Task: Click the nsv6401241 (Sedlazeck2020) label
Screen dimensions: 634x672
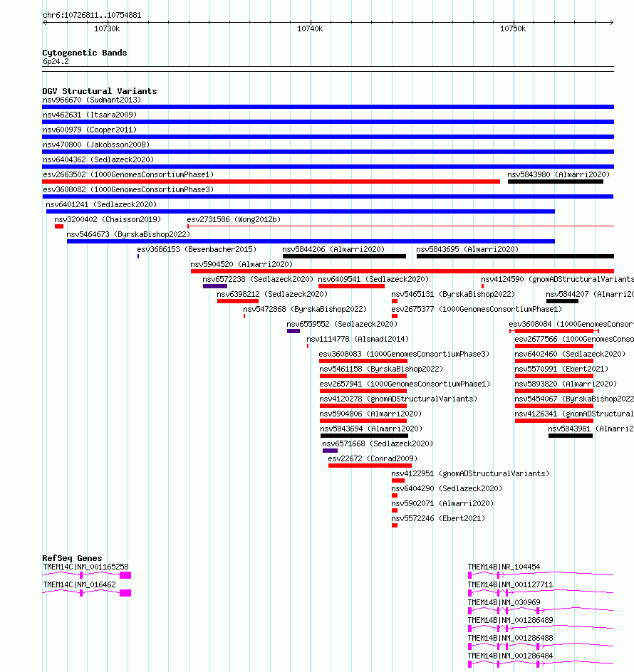Action: (101, 204)
